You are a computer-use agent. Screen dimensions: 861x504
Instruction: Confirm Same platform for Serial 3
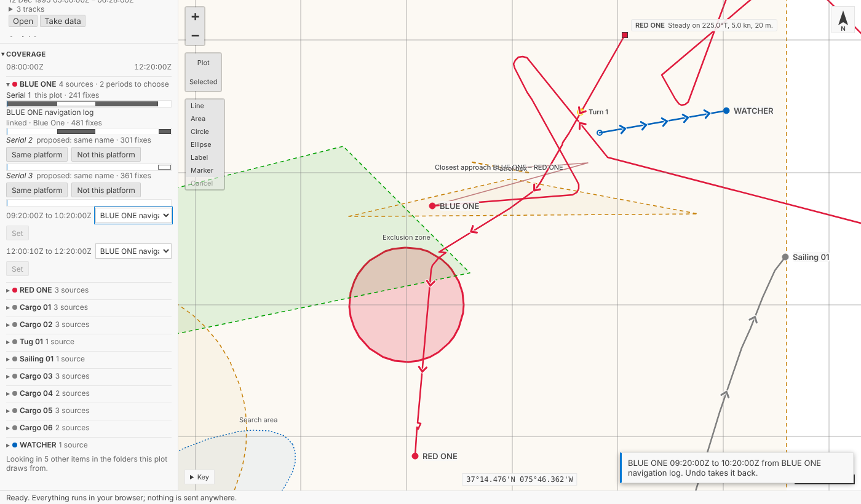pos(37,190)
